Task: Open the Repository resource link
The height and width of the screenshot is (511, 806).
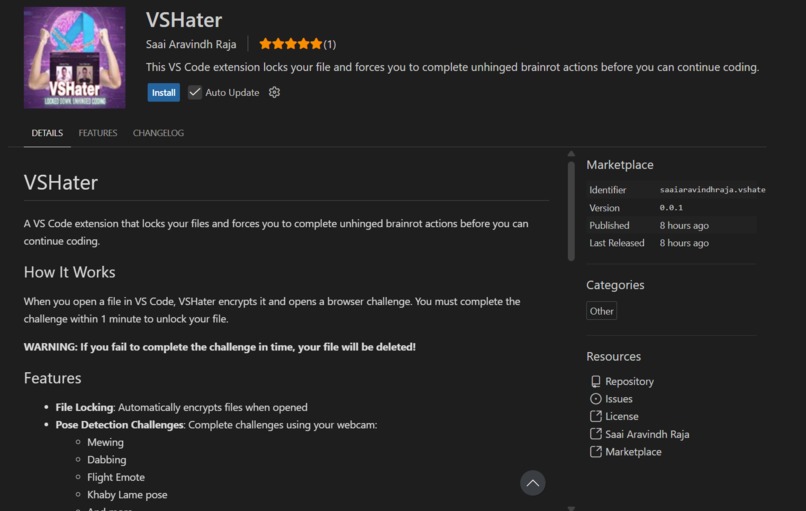Action: [x=629, y=381]
